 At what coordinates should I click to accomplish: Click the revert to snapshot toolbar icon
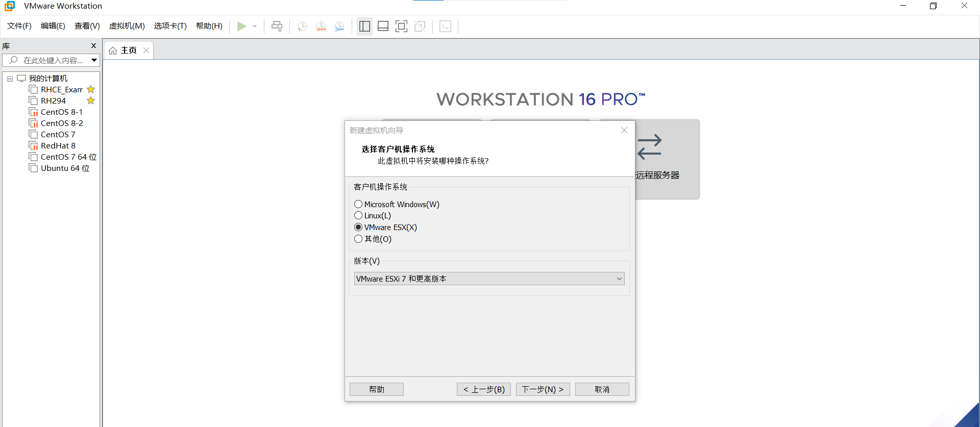tap(321, 26)
